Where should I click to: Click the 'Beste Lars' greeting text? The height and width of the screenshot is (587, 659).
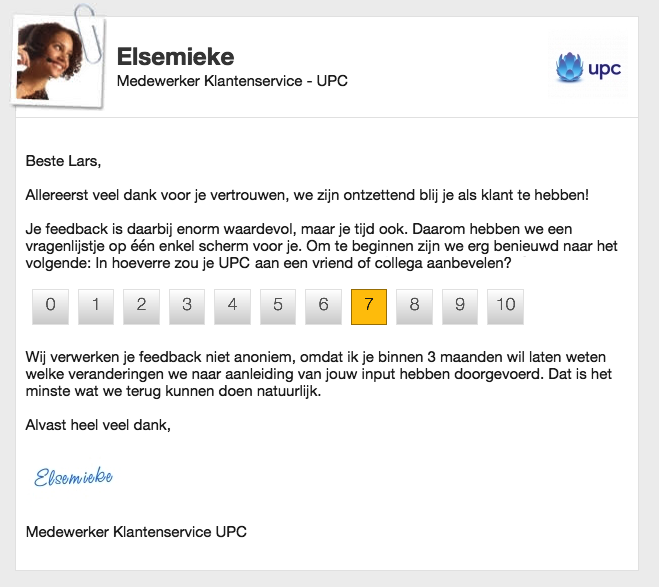click(63, 159)
